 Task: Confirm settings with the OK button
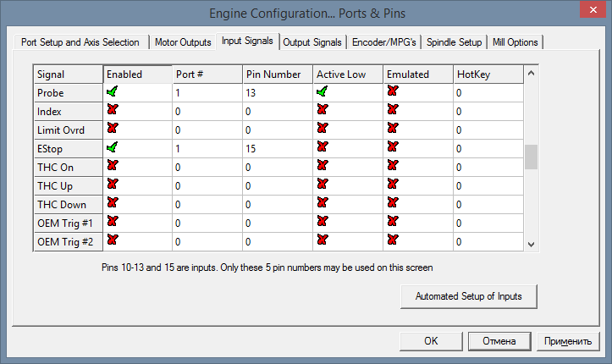[431, 341]
